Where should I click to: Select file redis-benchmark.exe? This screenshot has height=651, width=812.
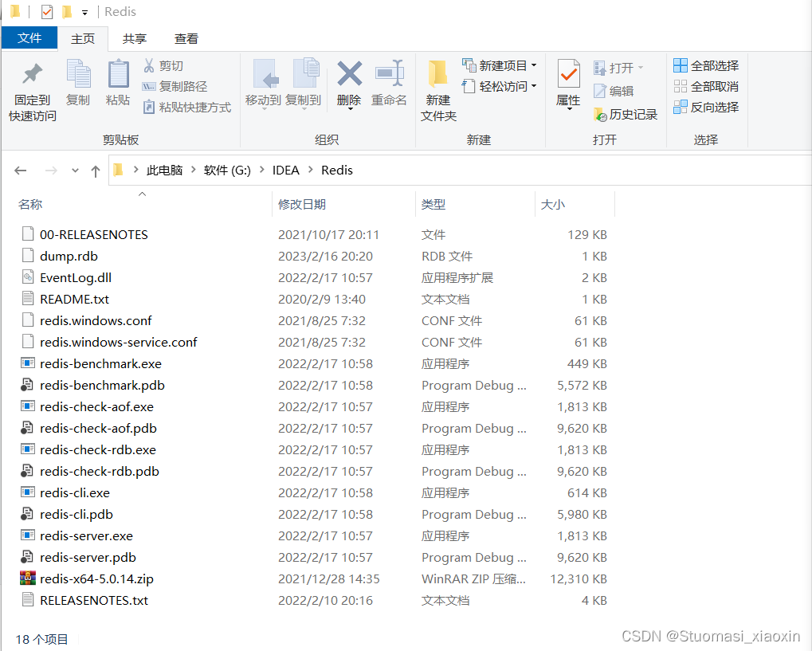pos(100,363)
